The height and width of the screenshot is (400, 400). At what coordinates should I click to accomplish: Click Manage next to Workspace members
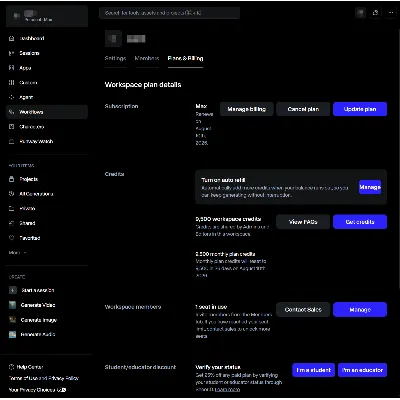pos(360,310)
